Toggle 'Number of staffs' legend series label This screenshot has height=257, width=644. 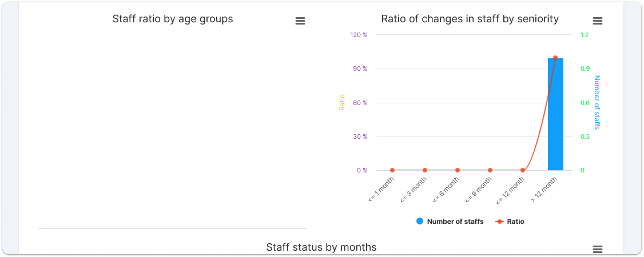[455, 222]
